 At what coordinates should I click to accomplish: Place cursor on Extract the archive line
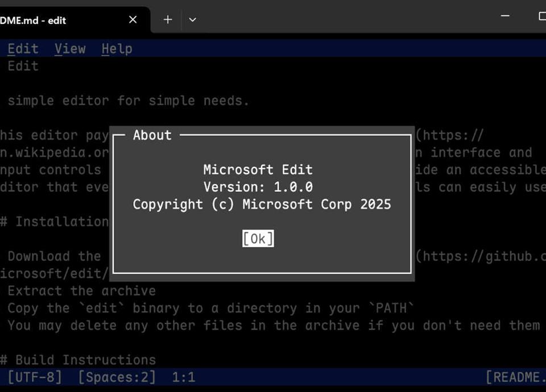click(81, 291)
